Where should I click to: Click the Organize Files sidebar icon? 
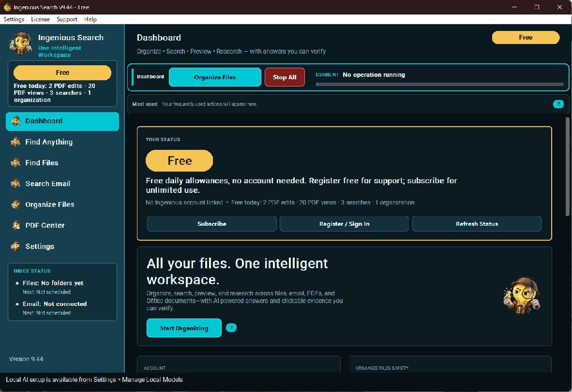pyautogui.click(x=15, y=204)
